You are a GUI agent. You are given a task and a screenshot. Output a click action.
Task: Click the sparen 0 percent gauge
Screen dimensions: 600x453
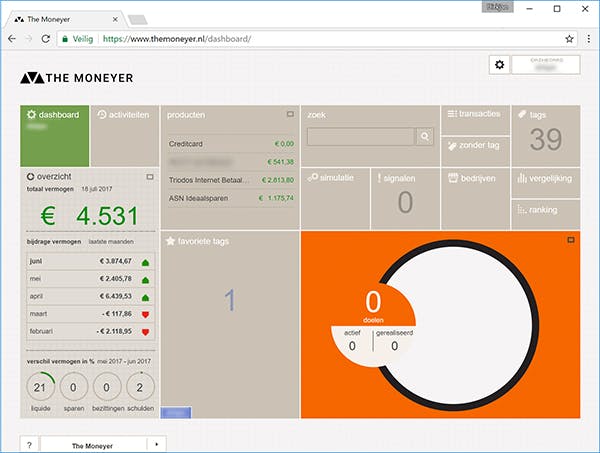73,387
